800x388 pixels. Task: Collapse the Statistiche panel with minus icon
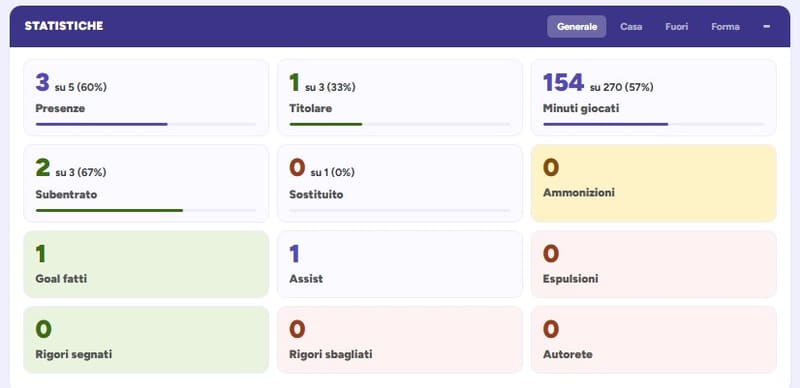[766, 27]
